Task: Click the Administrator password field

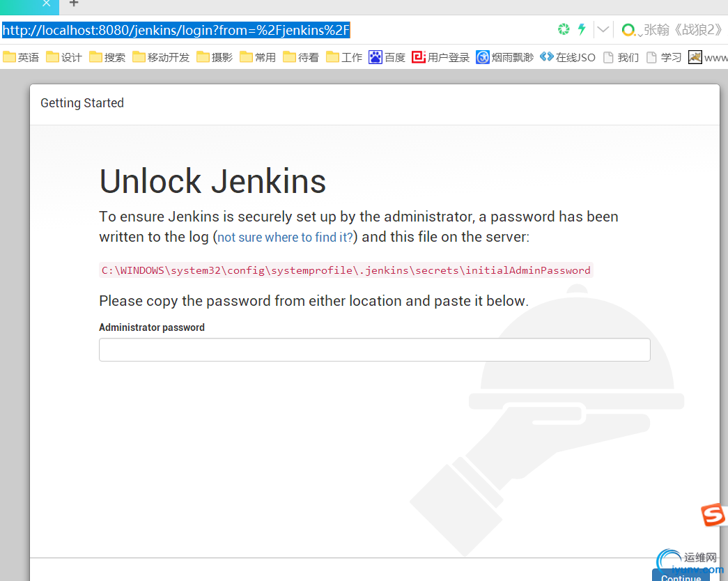Action: tap(375, 350)
